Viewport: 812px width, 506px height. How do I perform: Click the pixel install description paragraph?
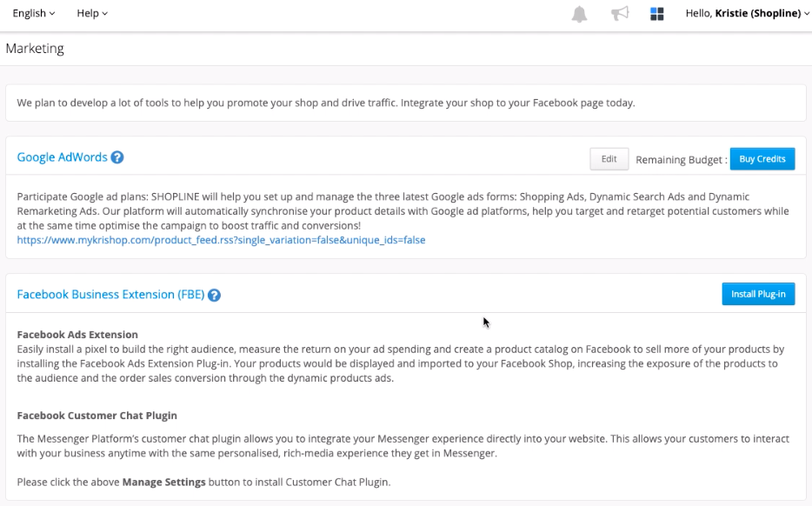click(x=401, y=363)
